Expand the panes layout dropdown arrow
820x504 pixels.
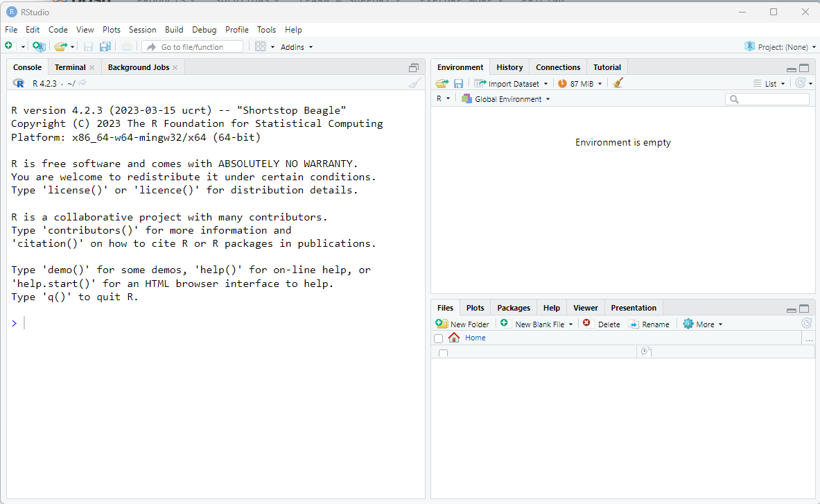pyautogui.click(x=272, y=47)
